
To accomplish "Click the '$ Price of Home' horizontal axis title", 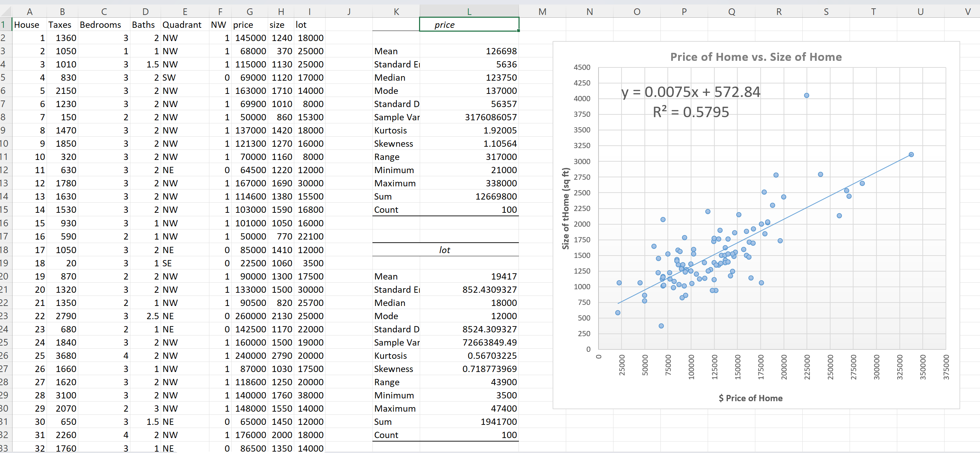I will click(x=750, y=398).
